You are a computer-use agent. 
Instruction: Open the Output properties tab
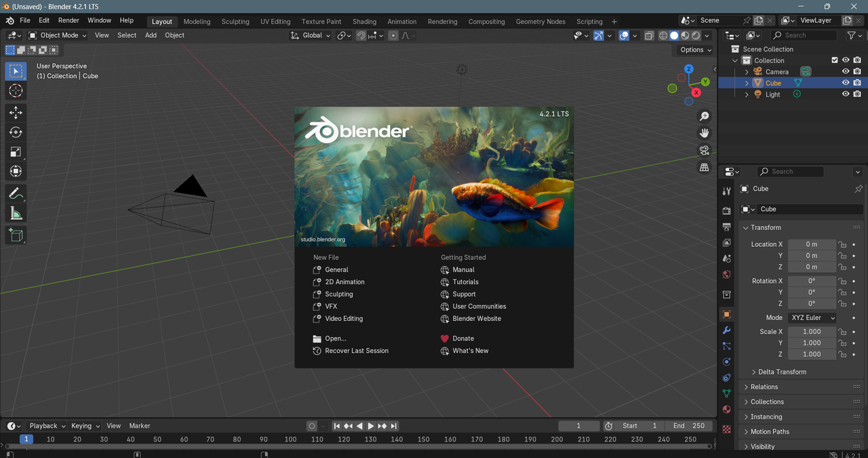[726, 227]
